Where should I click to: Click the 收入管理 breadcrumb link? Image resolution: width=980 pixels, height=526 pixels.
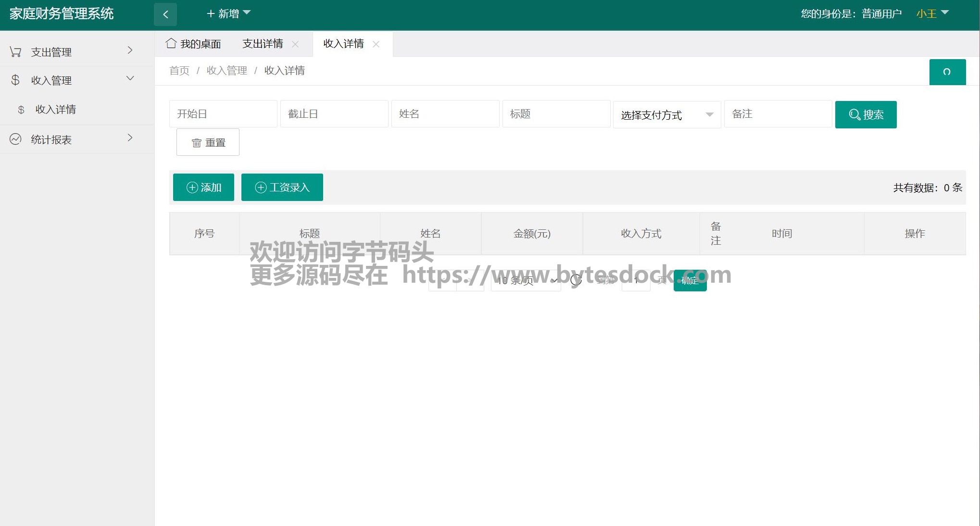(226, 71)
